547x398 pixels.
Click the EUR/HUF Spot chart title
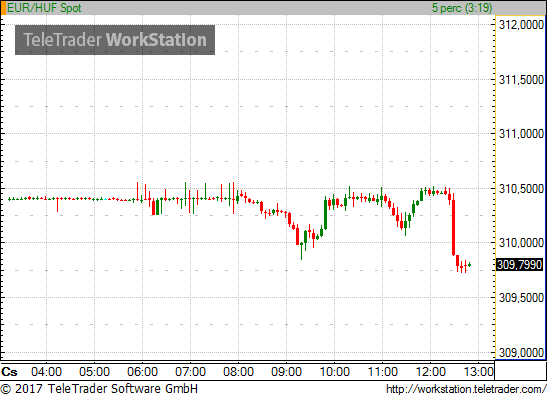click(x=44, y=8)
